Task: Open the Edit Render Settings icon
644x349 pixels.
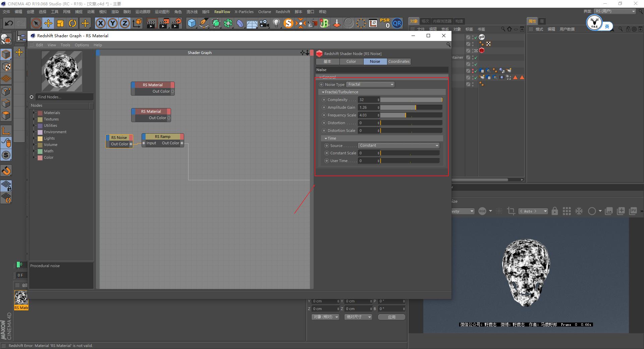Action: 176,23
